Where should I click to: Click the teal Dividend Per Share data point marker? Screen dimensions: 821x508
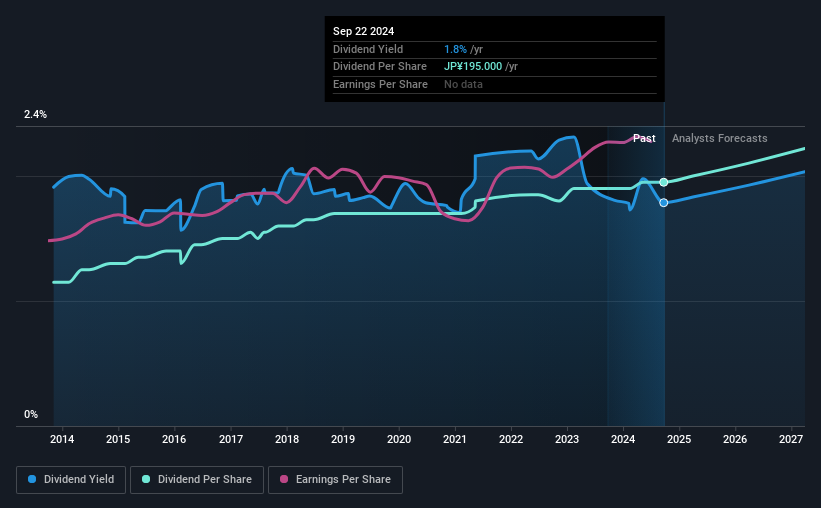click(x=663, y=182)
